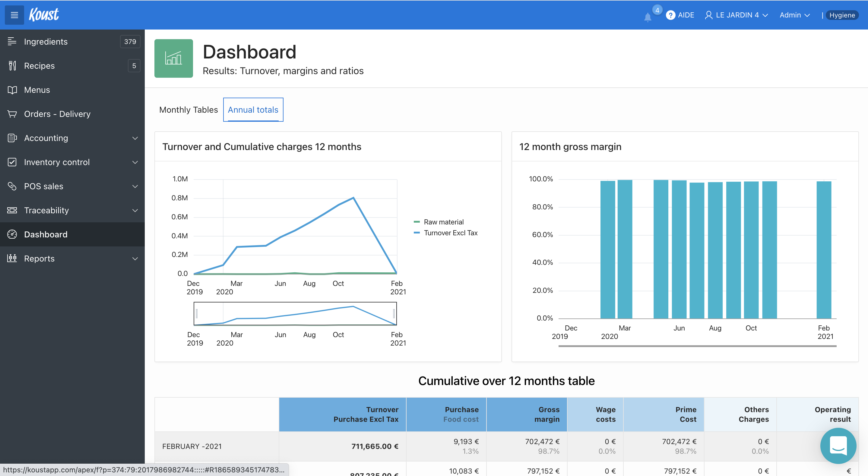Screen dimensions: 868x476
Task: Open the notifications bell
Action: coord(647,17)
